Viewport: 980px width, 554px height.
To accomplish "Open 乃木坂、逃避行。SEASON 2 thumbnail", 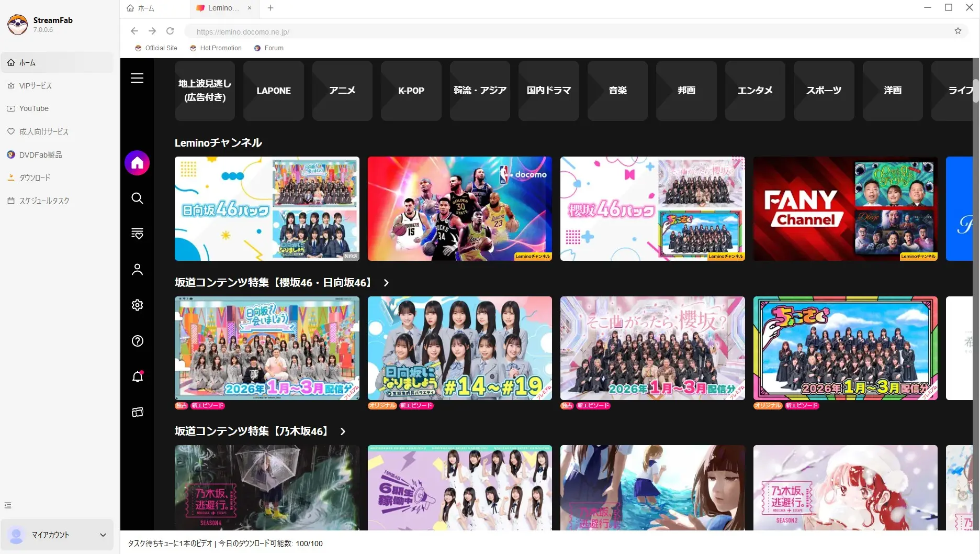I will [846, 487].
